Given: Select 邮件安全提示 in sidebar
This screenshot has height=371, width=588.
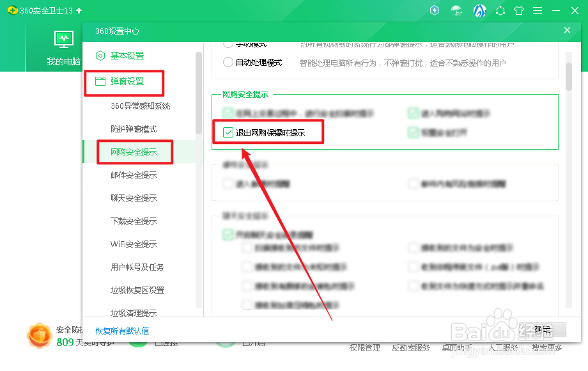Looking at the screenshot, I should (134, 175).
